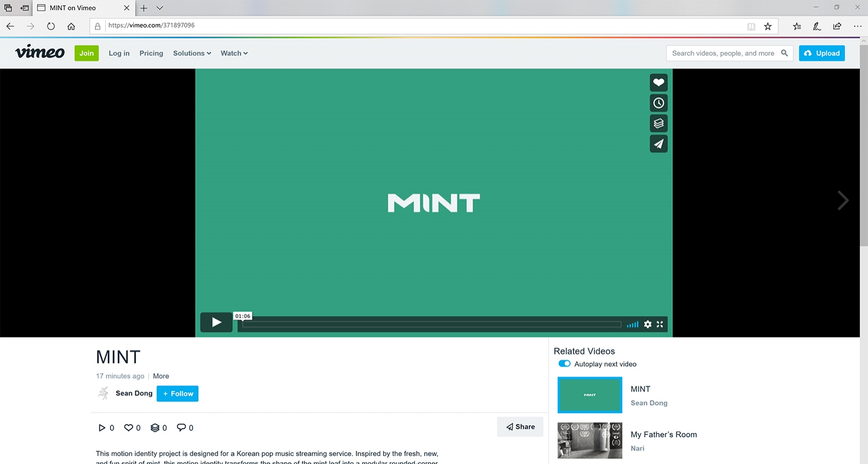This screenshot has height=464, width=868.
Task: Adjust the video volume bars
Action: coord(633,324)
